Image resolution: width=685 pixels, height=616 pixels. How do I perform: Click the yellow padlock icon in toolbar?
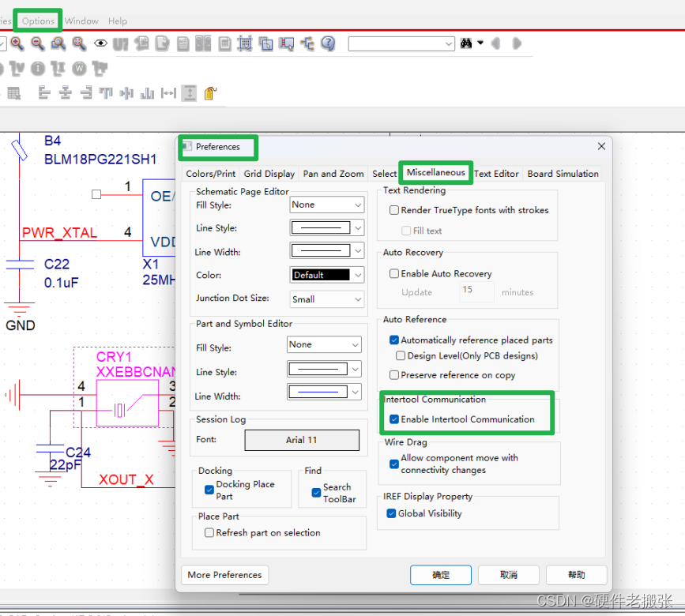pos(210,93)
